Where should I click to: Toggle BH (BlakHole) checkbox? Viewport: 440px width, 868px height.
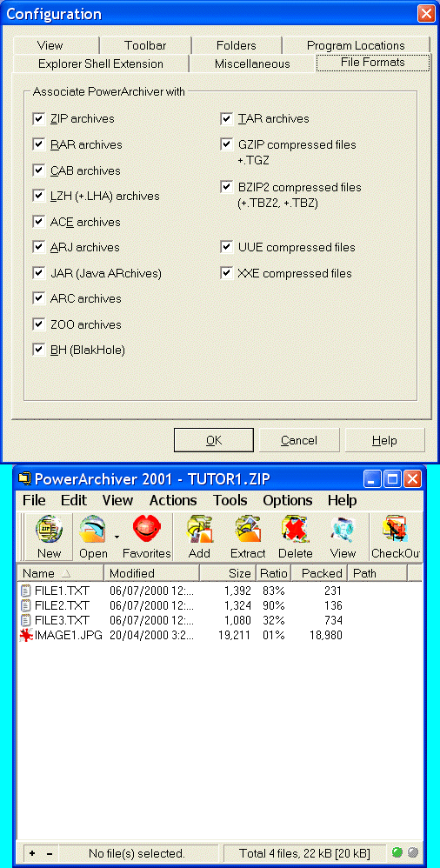point(39,350)
